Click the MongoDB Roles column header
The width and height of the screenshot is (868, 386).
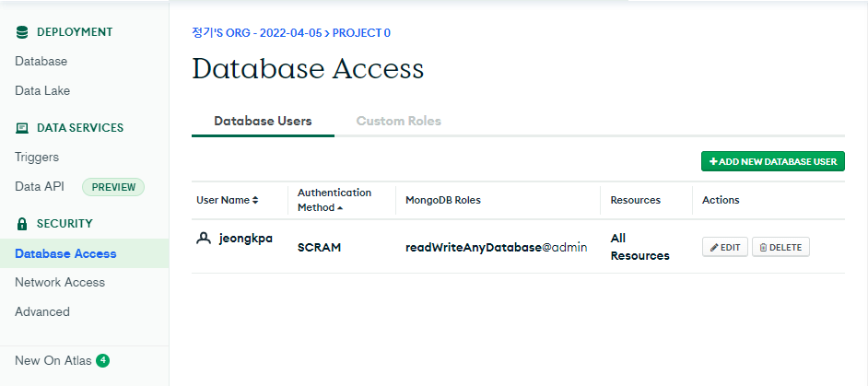click(443, 200)
